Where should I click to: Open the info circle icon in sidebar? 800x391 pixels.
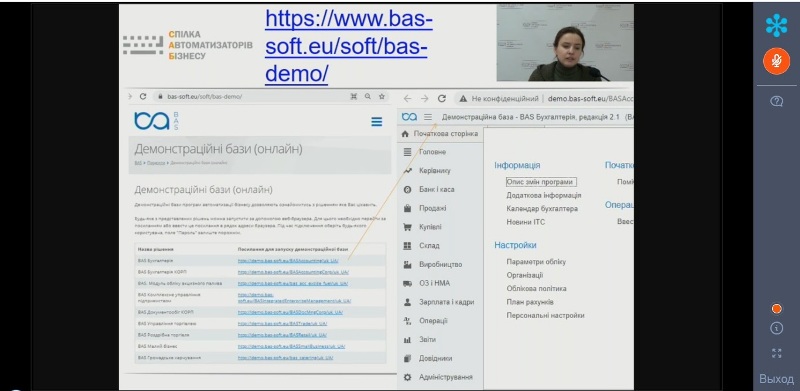(777, 328)
